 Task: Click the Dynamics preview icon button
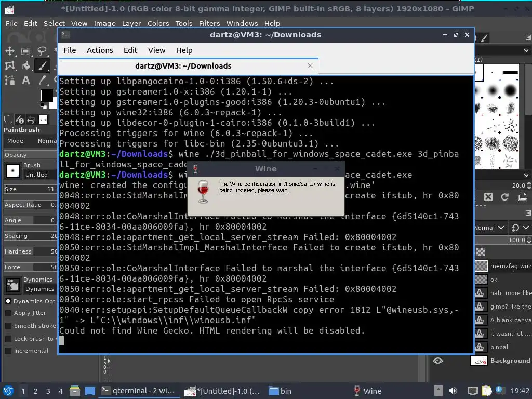[13, 285]
